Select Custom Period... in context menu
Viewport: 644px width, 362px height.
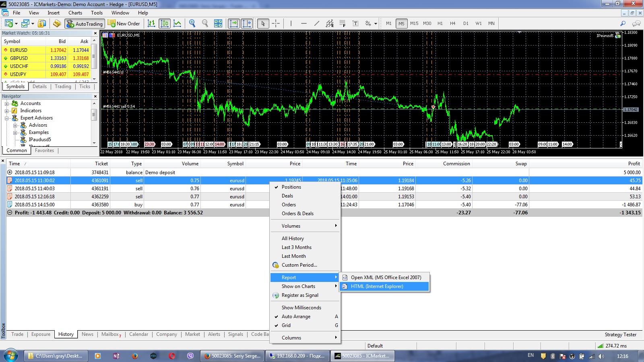(x=305, y=265)
